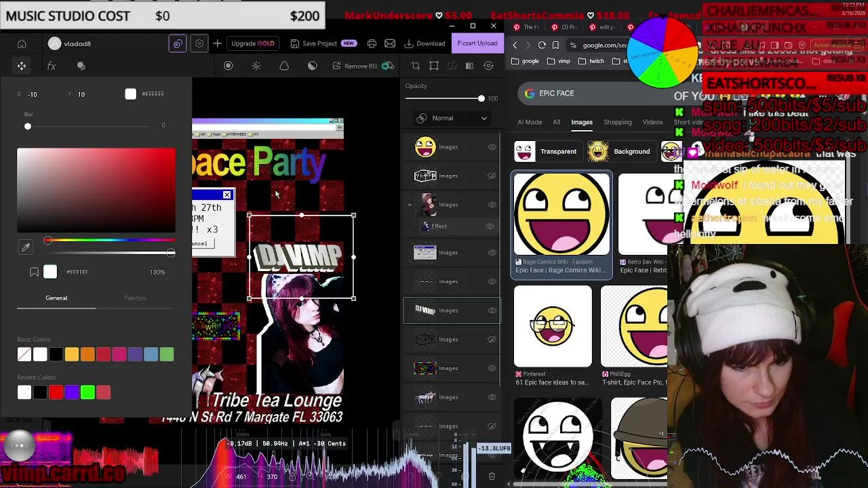Image resolution: width=868 pixels, height=488 pixels.
Task: Click the Picsart Upload button
Action: pos(477,43)
